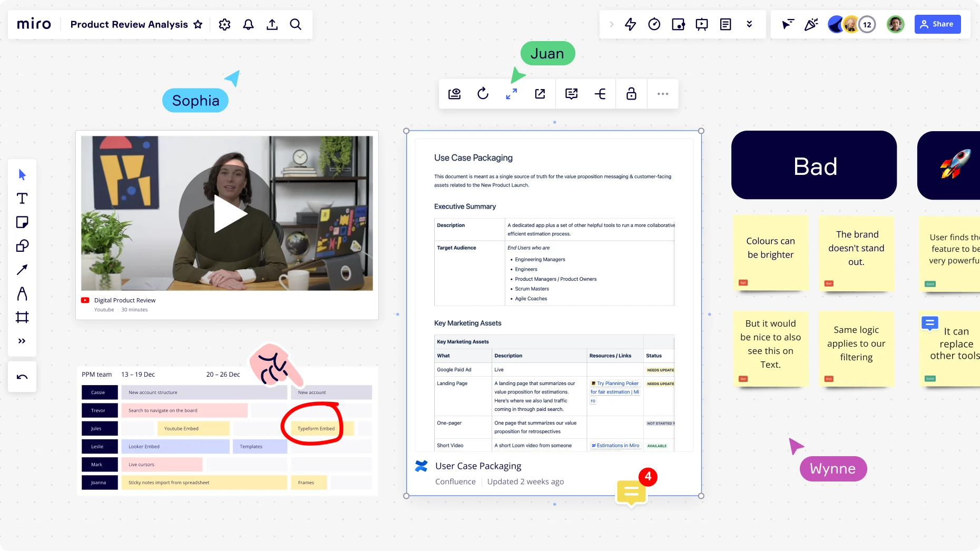Toggle collaborator cursors visibility
This screenshot has height=551, width=980.
[x=788, y=24]
